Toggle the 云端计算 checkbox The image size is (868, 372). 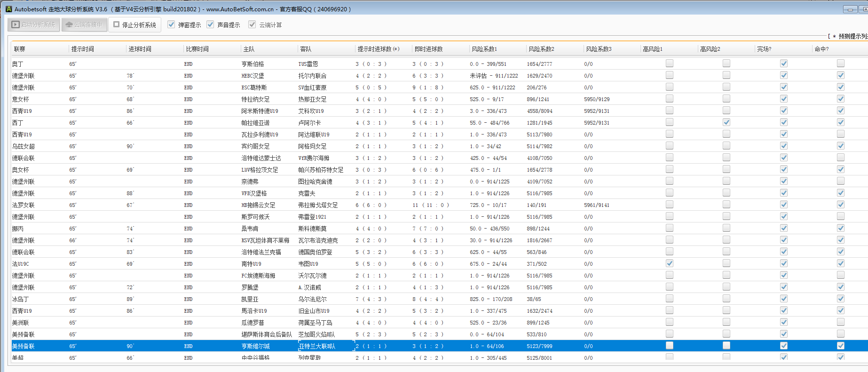click(x=253, y=24)
